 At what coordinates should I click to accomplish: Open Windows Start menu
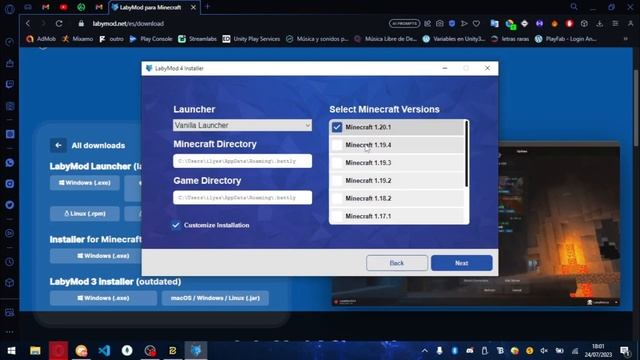pos(11,351)
